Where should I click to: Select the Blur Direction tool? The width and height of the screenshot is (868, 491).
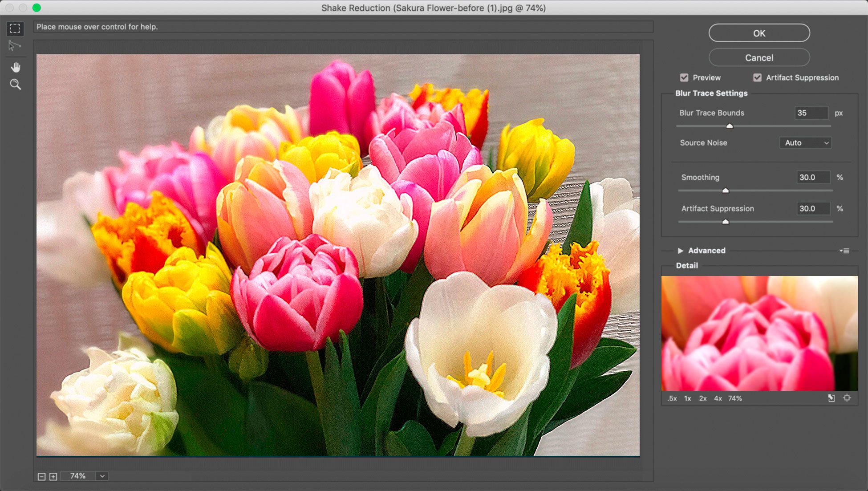[x=15, y=46]
